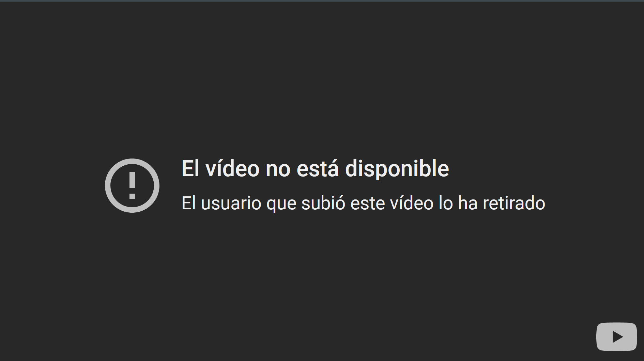Click the thin blue-gray bar at top
This screenshot has height=361, width=644.
tap(322, 1)
